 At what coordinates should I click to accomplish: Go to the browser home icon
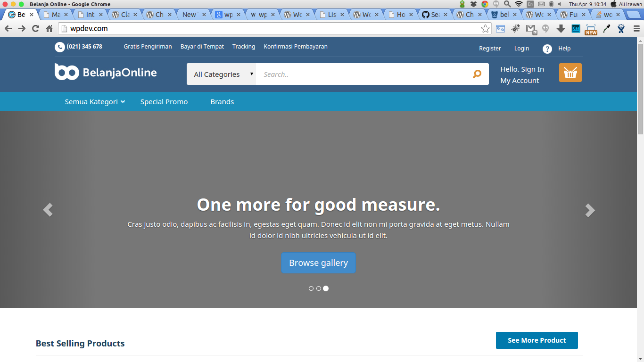point(49,29)
